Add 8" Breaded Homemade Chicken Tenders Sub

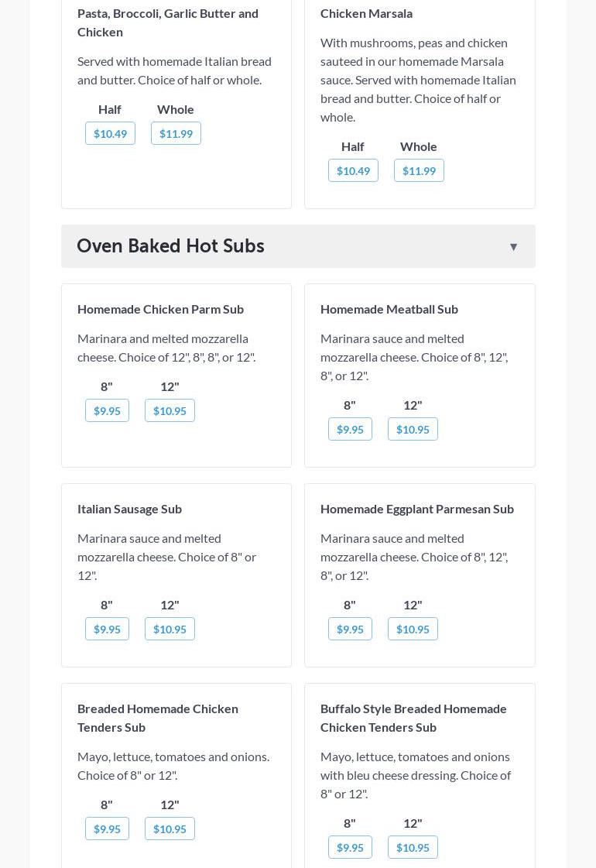[107, 829]
